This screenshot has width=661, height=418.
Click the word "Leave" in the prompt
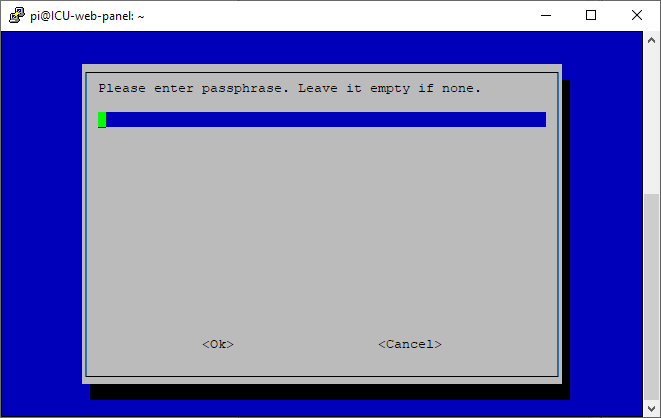(x=318, y=88)
